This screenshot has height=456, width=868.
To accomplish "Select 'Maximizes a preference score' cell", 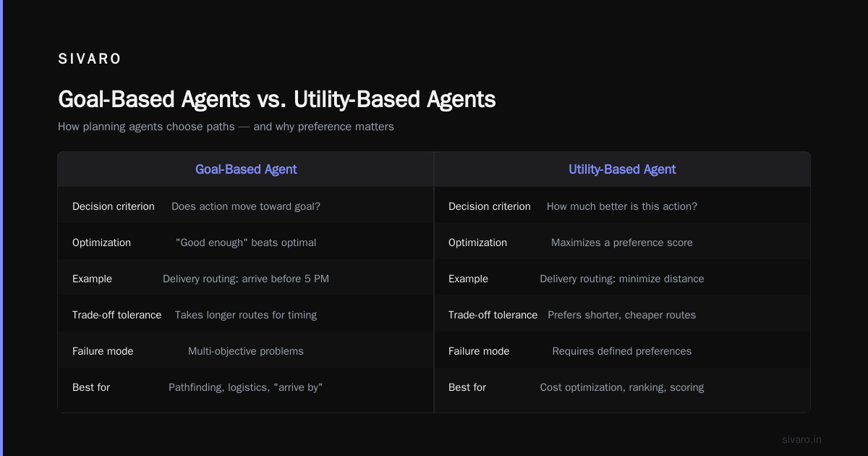I will [622, 242].
